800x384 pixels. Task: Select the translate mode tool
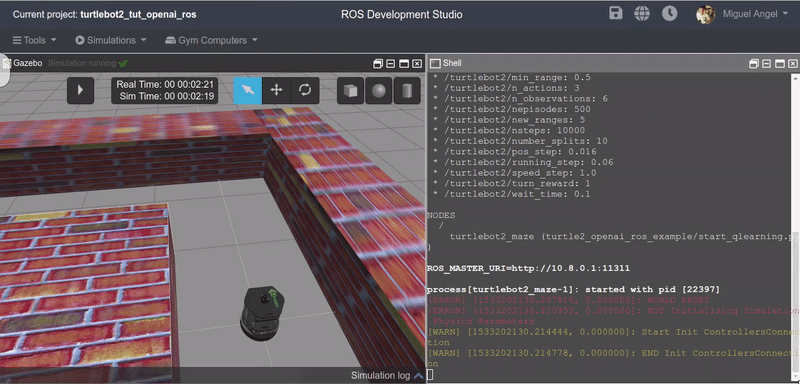pos(277,90)
